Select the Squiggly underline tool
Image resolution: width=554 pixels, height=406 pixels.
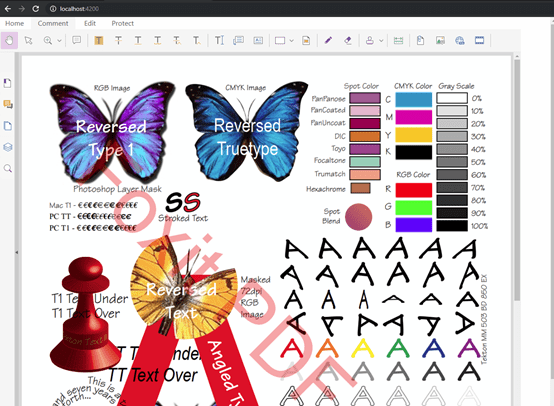[158, 41]
